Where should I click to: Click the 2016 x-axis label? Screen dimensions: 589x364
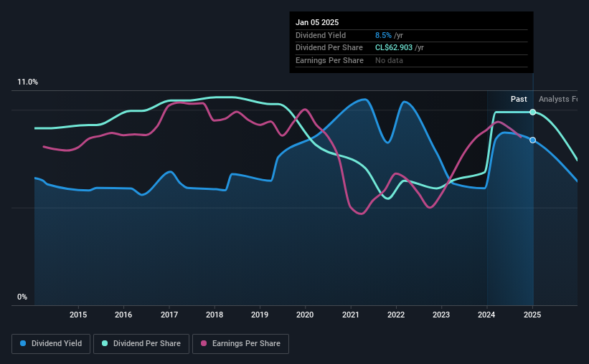click(123, 315)
